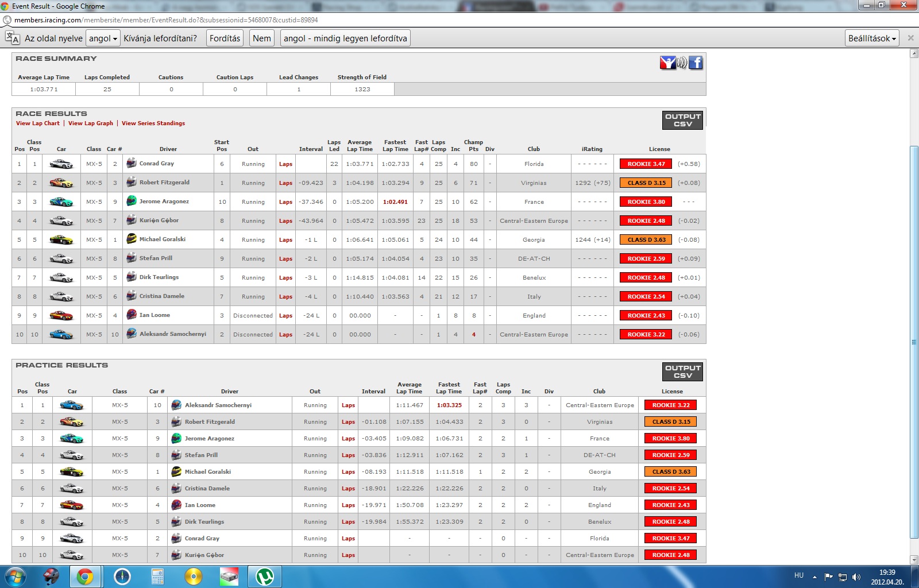Click the Output CSV button for practice results

[x=682, y=372]
